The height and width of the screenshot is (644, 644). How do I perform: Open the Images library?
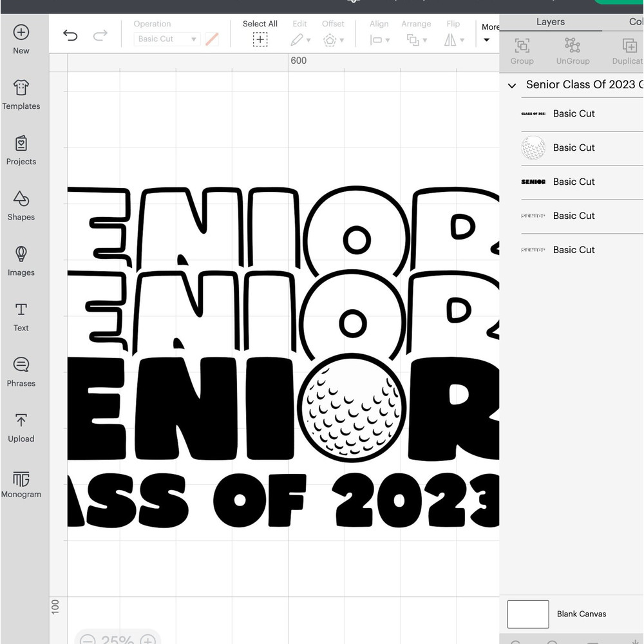21,254
